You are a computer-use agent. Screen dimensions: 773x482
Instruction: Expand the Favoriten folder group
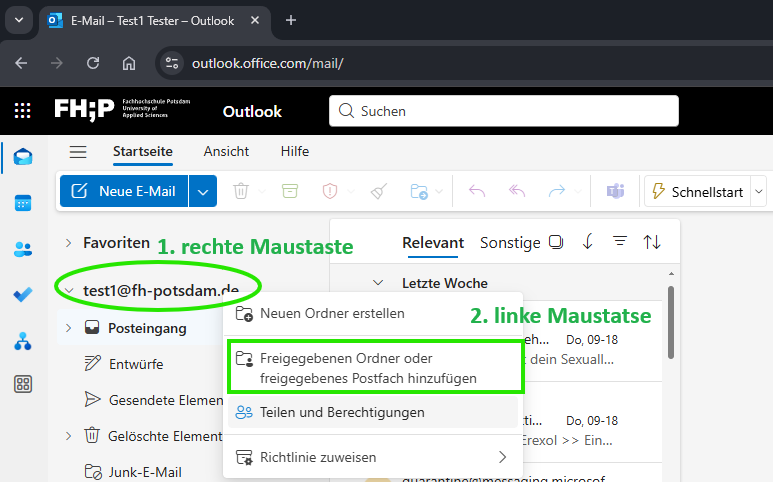69,242
